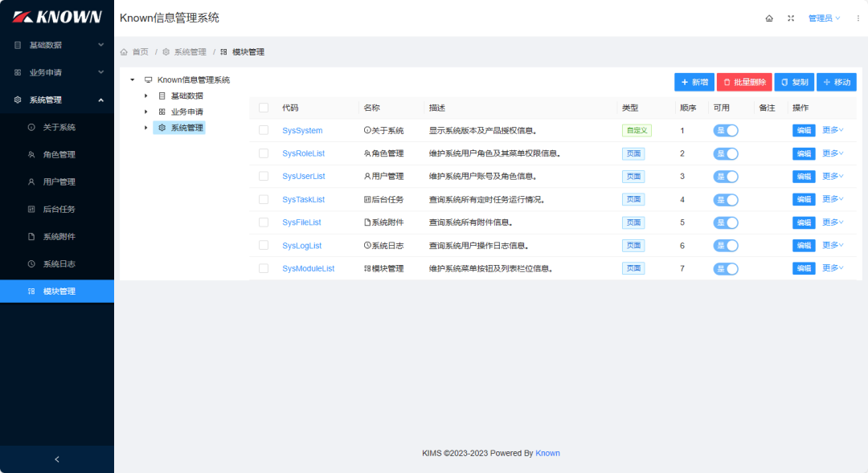Collapse sidebar using bottom arrow icon
The image size is (868, 473).
point(56,459)
